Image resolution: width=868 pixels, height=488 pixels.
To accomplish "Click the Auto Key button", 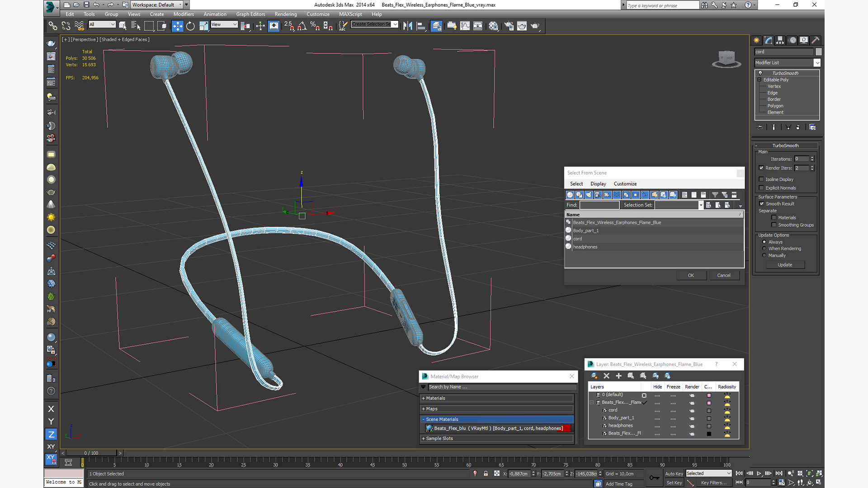I will 674,474.
